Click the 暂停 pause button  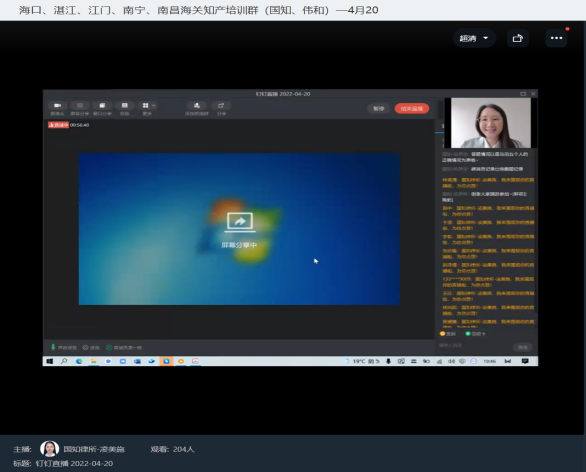378,108
